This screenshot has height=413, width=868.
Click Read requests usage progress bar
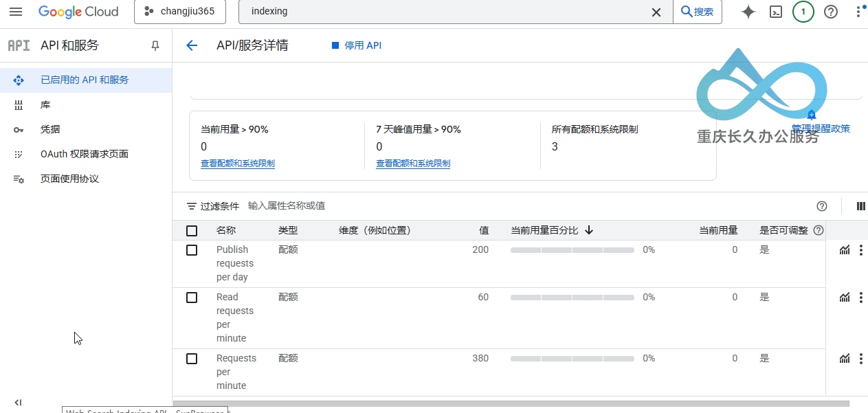[x=572, y=298]
